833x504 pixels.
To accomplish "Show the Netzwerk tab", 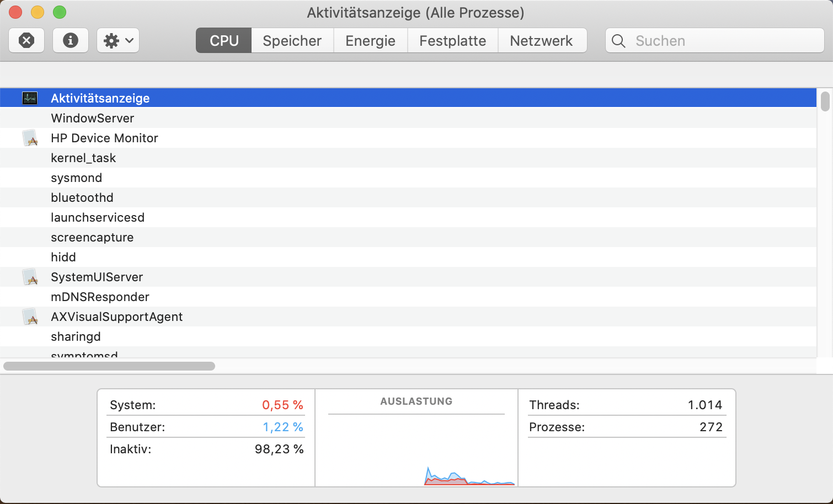I will click(x=541, y=41).
